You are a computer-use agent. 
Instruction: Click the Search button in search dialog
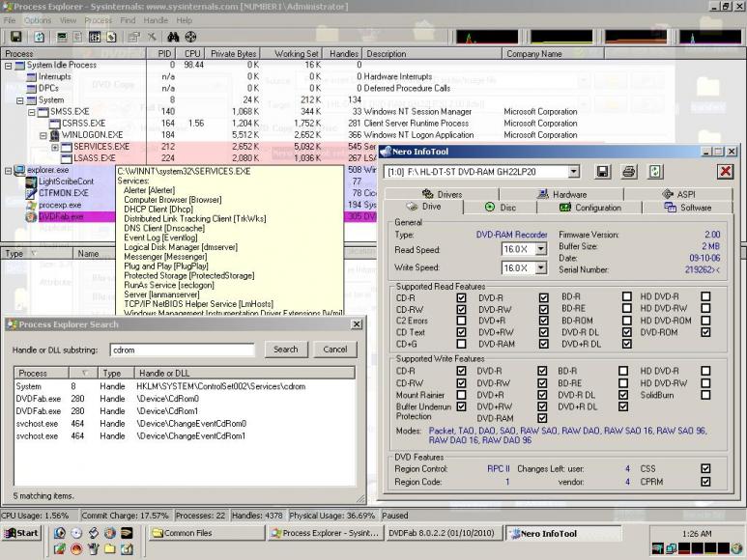point(286,350)
